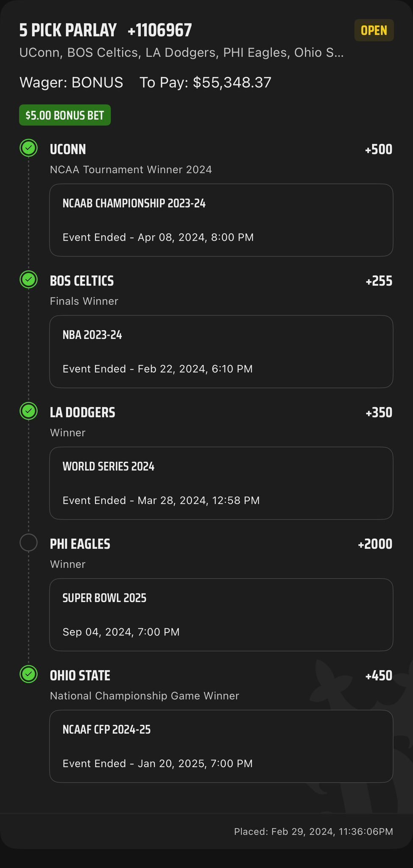
Task: Click the green check icon beside UConn
Action: coord(29,148)
